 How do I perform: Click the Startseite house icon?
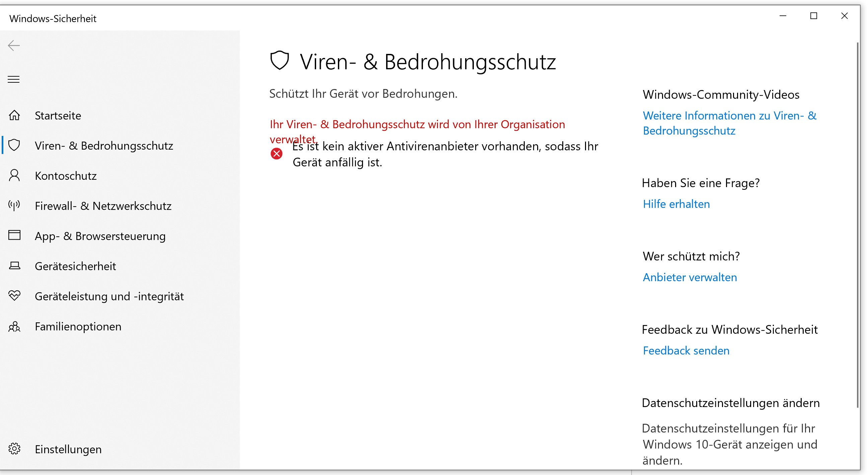(14, 115)
